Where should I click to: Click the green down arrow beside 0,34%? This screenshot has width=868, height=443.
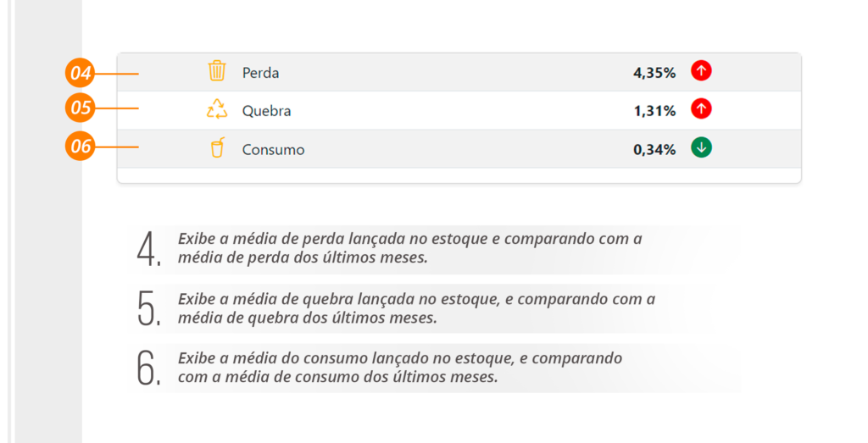pos(701,147)
